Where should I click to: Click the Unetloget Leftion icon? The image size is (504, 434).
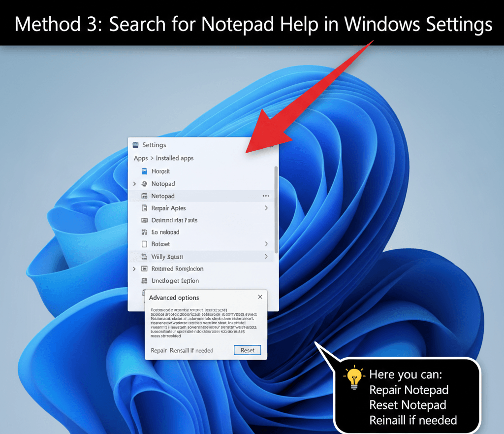(x=144, y=281)
